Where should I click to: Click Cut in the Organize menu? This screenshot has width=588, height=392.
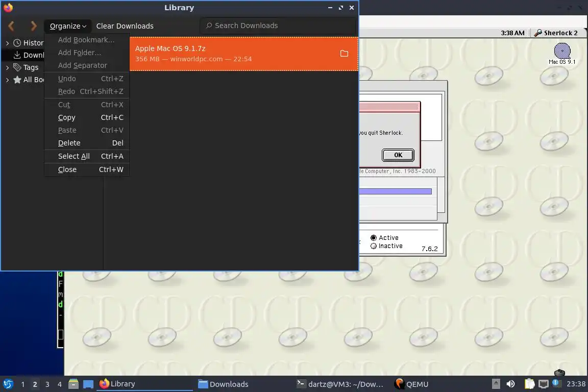pos(87,105)
